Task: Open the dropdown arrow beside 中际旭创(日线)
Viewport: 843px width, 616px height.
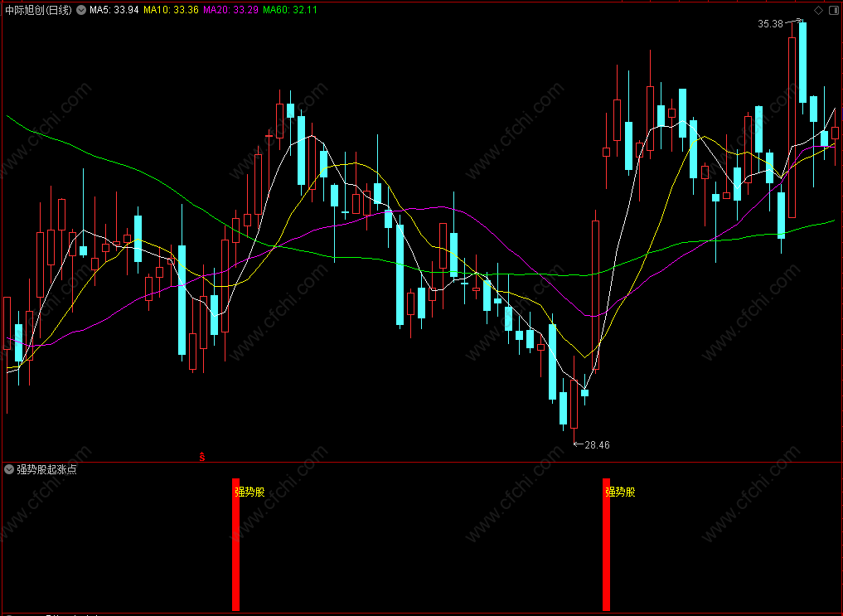Action: [x=81, y=10]
